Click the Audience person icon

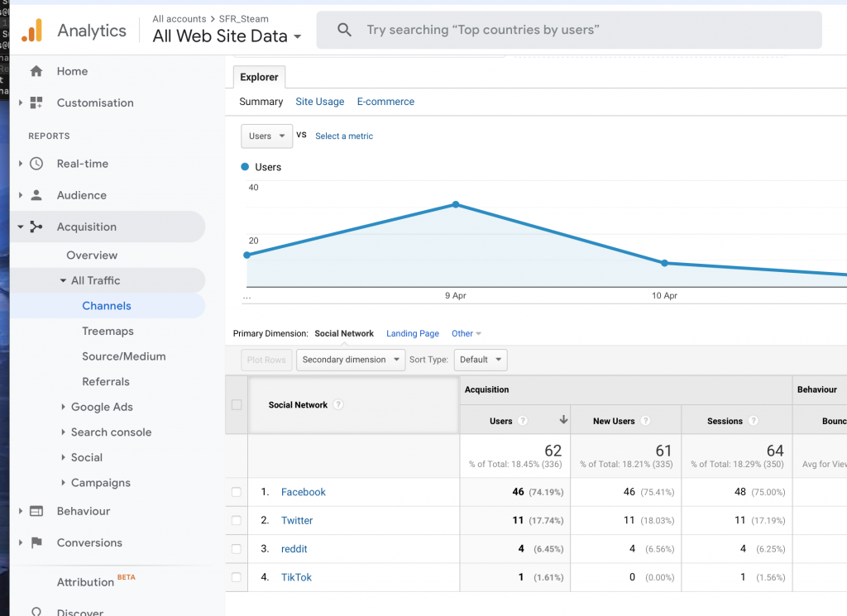tap(36, 195)
